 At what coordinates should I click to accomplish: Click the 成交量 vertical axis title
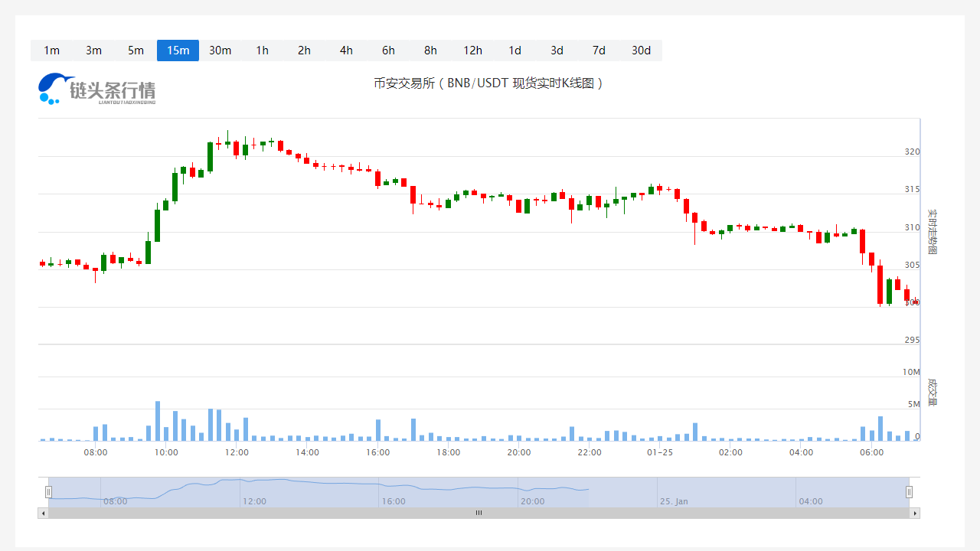(x=933, y=392)
